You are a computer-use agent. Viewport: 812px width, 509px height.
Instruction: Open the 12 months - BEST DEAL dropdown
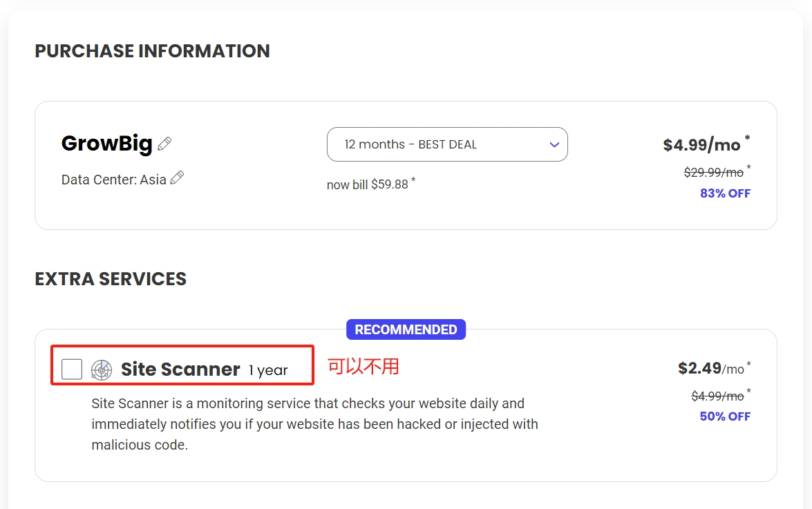coord(446,144)
